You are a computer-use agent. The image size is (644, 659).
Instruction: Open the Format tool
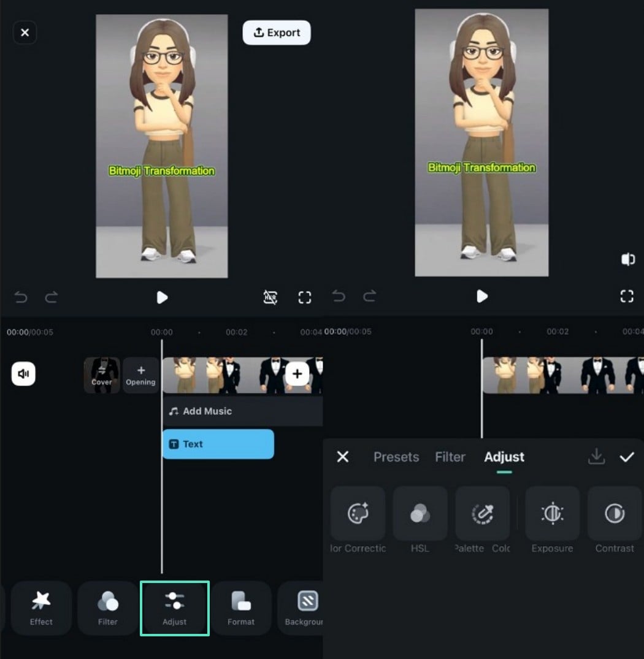click(x=241, y=608)
